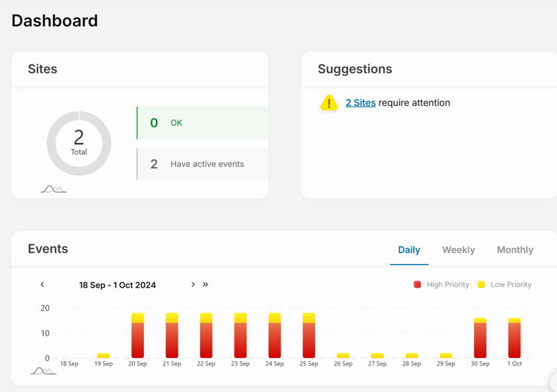This screenshot has height=392, width=557.
Task: Click the yellow warning triangle icon
Action: click(x=329, y=103)
